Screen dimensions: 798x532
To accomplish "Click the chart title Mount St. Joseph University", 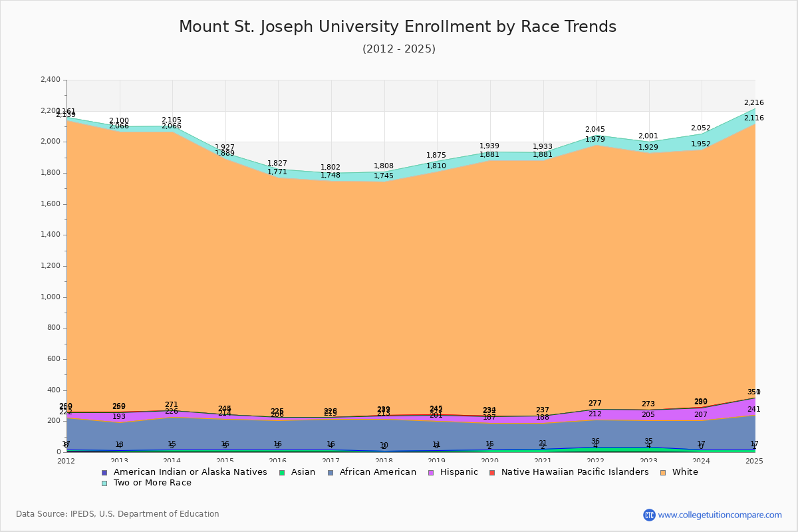I will pos(398,27).
